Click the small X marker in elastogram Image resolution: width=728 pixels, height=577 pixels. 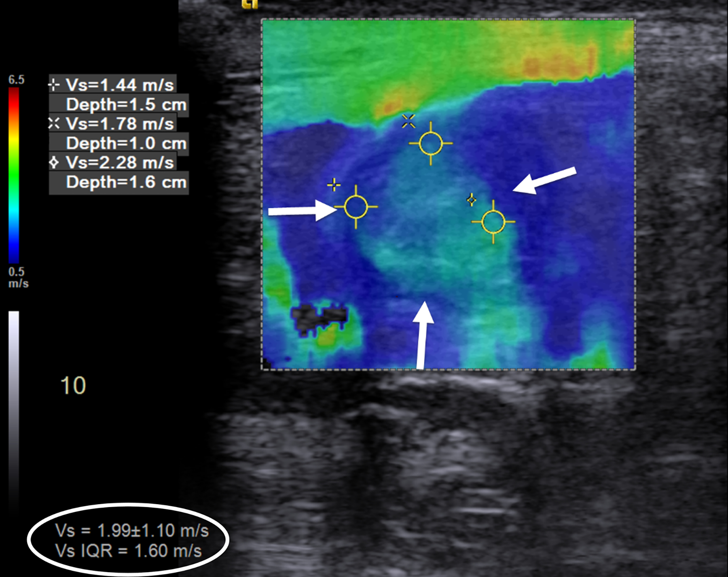[x=408, y=121]
